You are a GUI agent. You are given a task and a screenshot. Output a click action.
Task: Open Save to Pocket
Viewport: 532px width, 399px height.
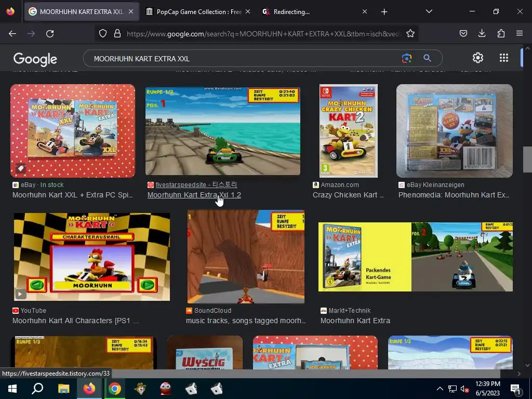463,33
